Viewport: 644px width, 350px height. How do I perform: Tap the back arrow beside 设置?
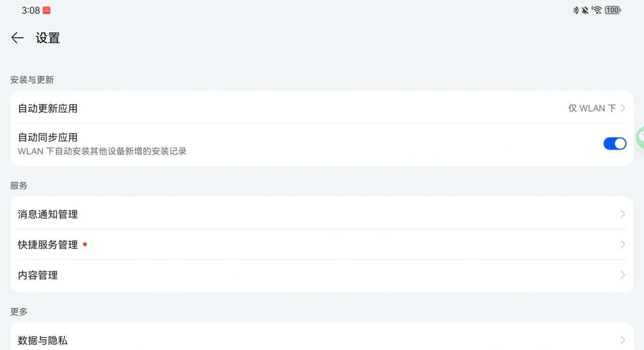pyautogui.click(x=18, y=38)
